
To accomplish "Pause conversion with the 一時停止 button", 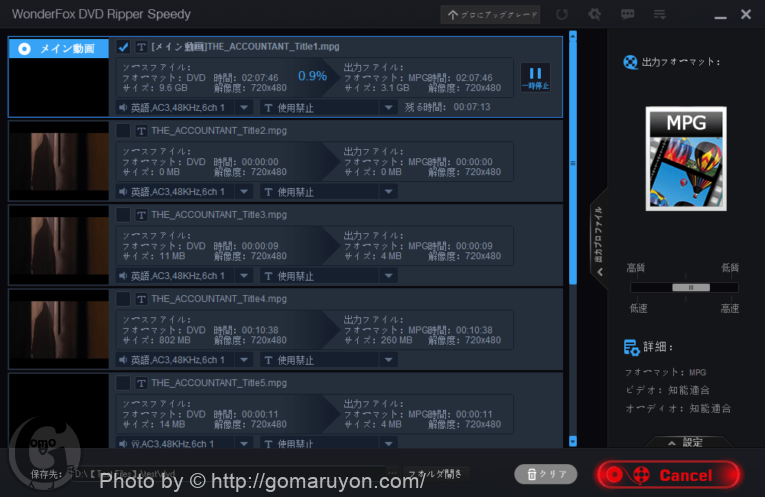I will click(x=535, y=78).
